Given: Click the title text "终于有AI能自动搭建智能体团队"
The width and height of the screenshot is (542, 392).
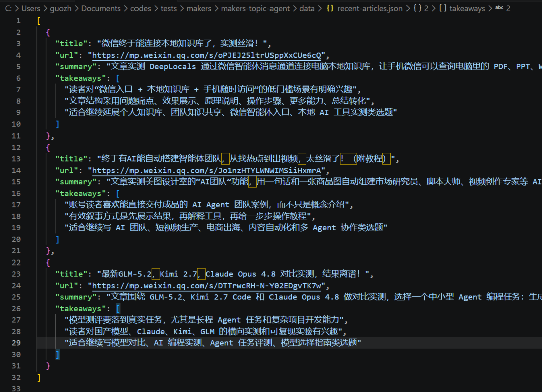Looking at the screenshot, I should 161,158.
